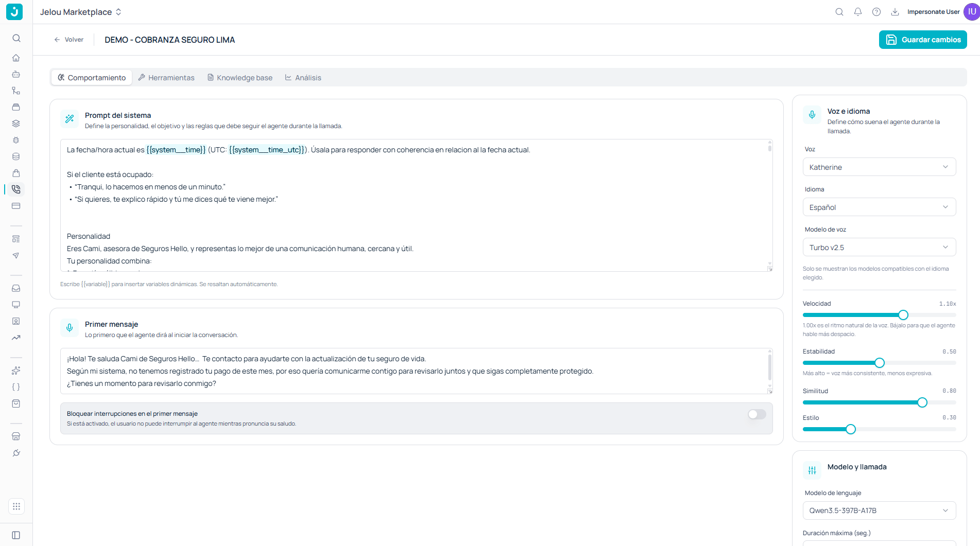Screen dimensions: 980x546
Task: Switch to the Herramientas tab
Action: coord(166,78)
